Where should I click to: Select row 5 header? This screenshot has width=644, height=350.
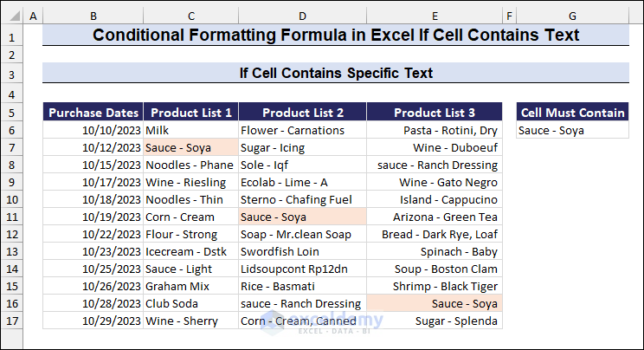(11, 113)
